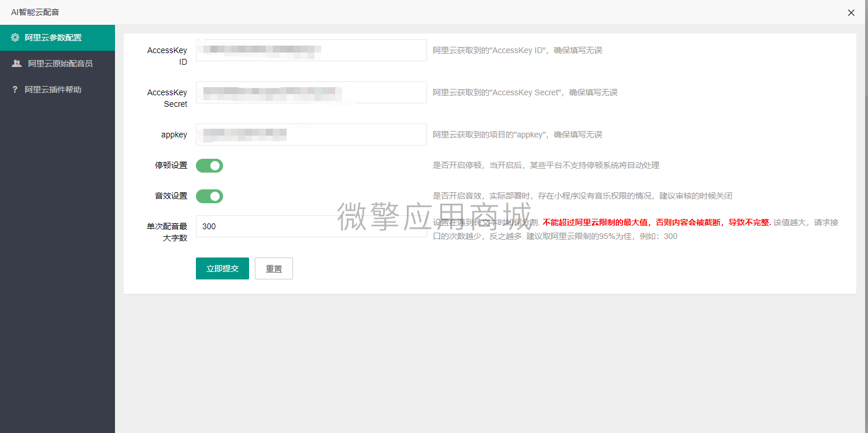Click the appkey input field

pyautogui.click(x=311, y=135)
